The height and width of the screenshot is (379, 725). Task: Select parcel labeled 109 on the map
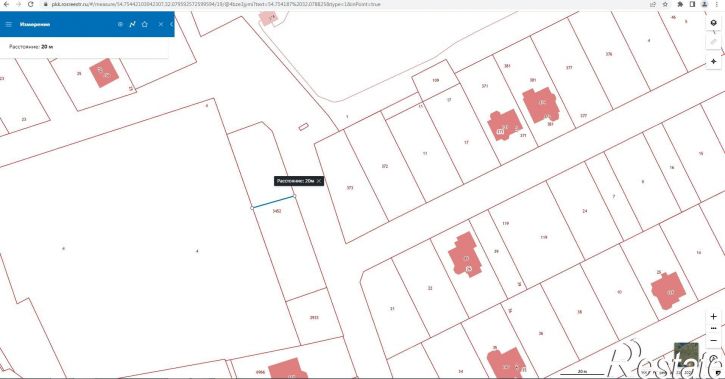436,80
